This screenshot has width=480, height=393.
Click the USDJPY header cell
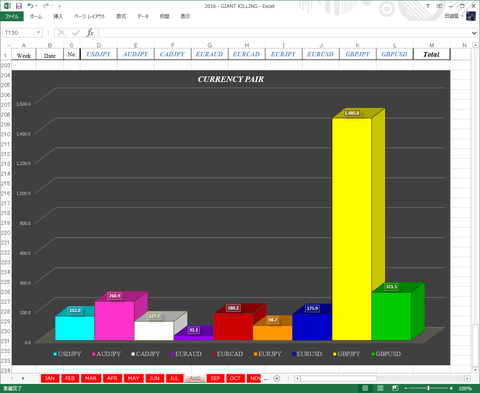click(99, 54)
